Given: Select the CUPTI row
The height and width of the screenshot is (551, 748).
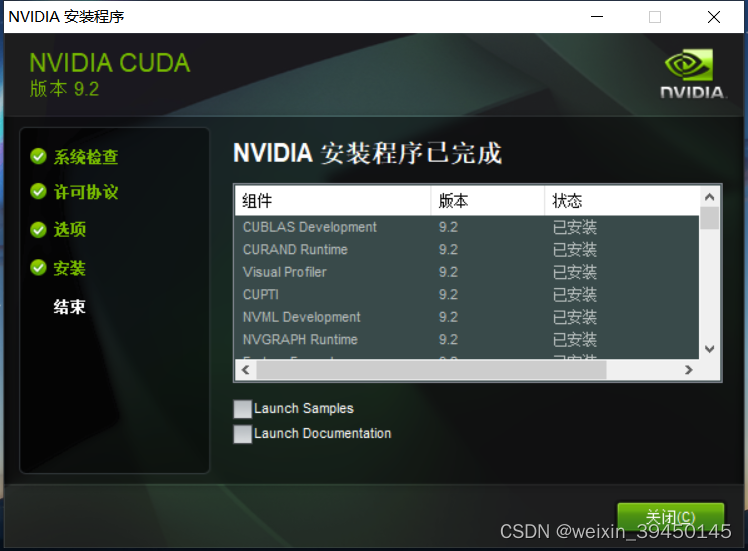Looking at the screenshot, I should (x=468, y=294).
